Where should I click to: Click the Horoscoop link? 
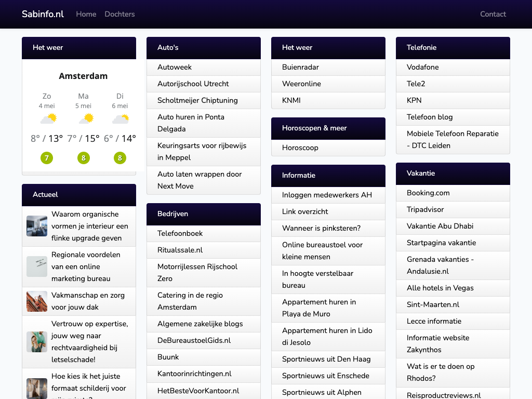pyautogui.click(x=300, y=148)
